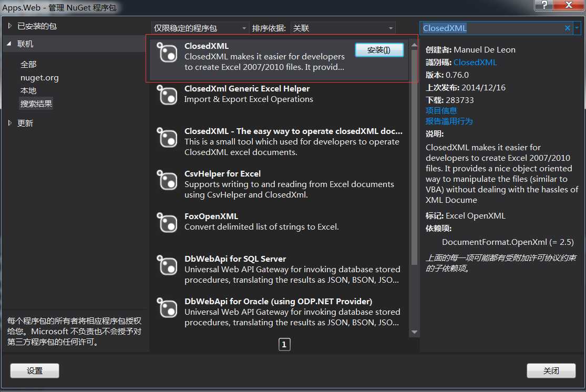Open the 报告滥用行为 link
Viewport: 586px width, 392px height.
(x=449, y=121)
